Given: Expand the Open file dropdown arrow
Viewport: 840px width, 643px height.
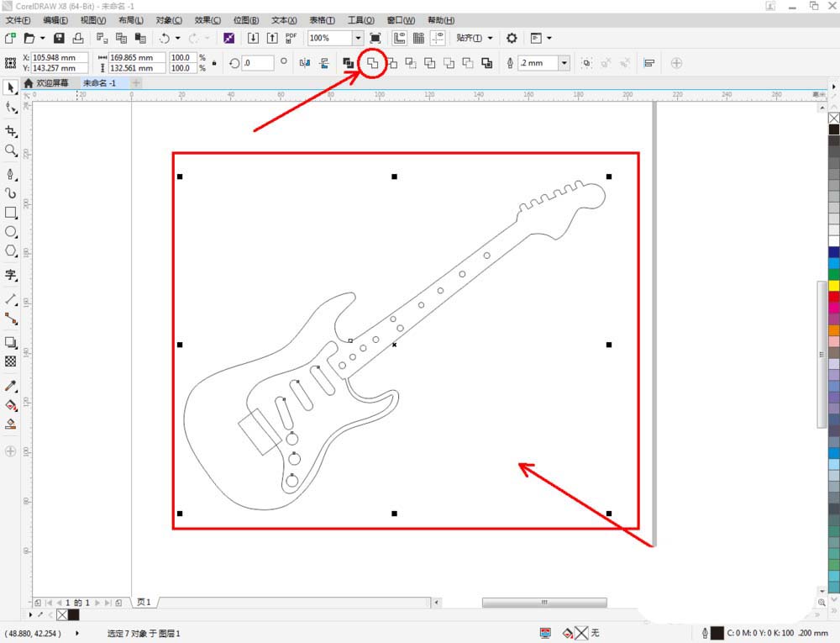Looking at the screenshot, I should [x=42, y=38].
